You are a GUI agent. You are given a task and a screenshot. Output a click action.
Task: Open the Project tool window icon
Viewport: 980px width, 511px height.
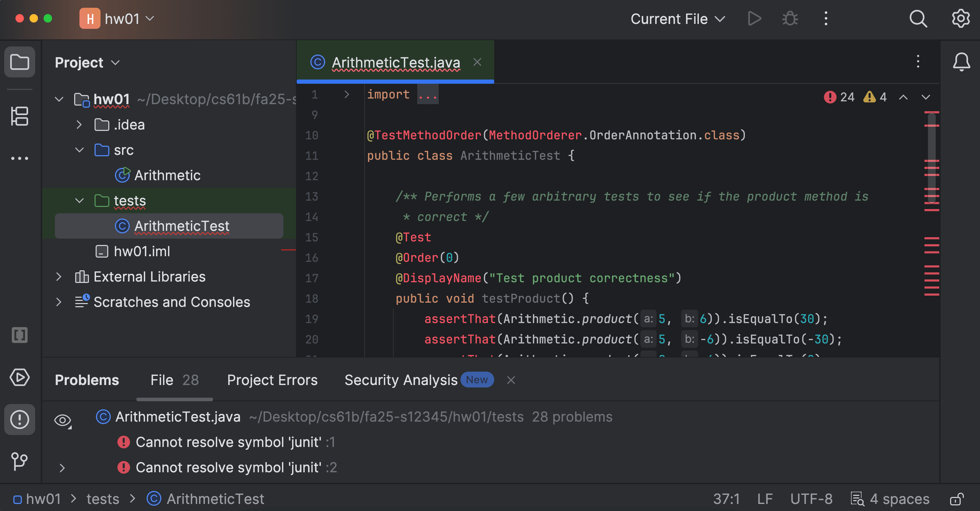tap(19, 62)
